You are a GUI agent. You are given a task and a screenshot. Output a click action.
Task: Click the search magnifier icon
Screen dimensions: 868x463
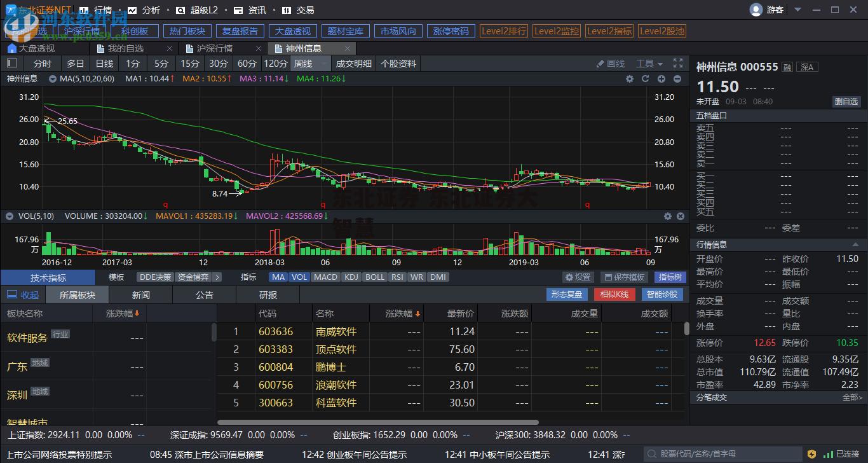(x=653, y=454)
